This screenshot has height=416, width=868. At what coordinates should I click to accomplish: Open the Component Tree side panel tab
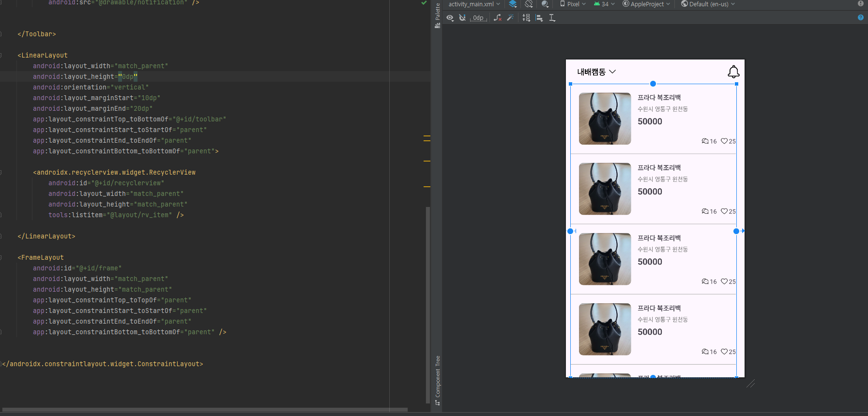tap(437, 381)
